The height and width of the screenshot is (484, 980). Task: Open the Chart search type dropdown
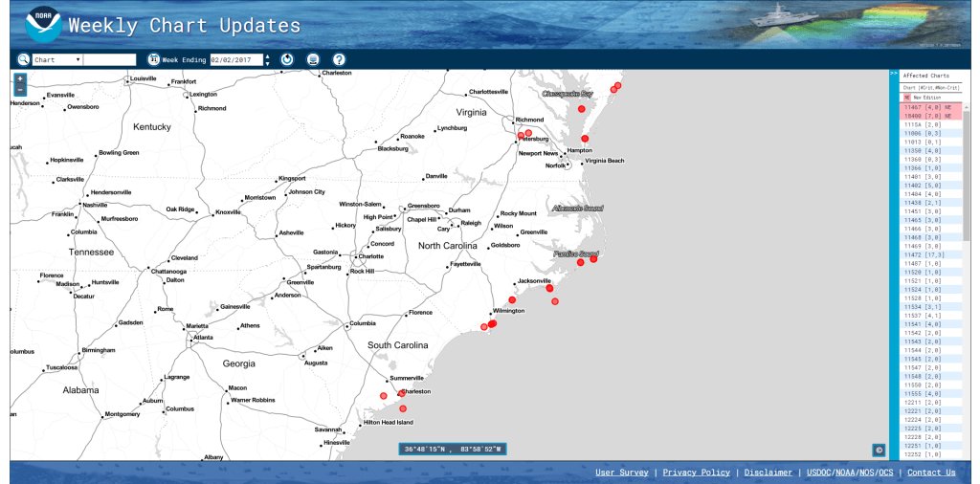(x=57, y=60)
